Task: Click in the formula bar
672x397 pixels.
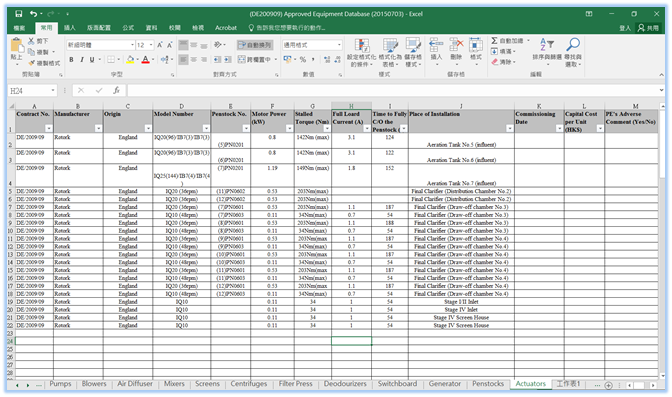Action: click(x=392, y=90)
